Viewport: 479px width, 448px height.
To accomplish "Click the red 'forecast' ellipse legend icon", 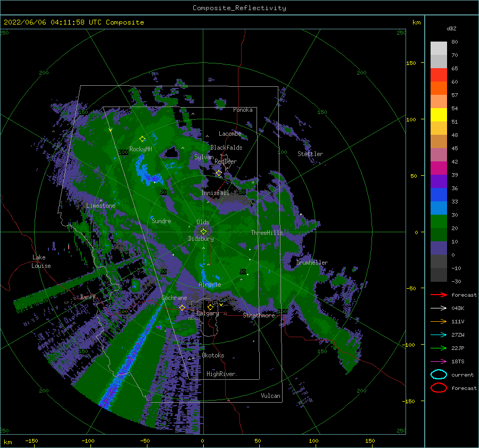I will (x=439, y=388).
